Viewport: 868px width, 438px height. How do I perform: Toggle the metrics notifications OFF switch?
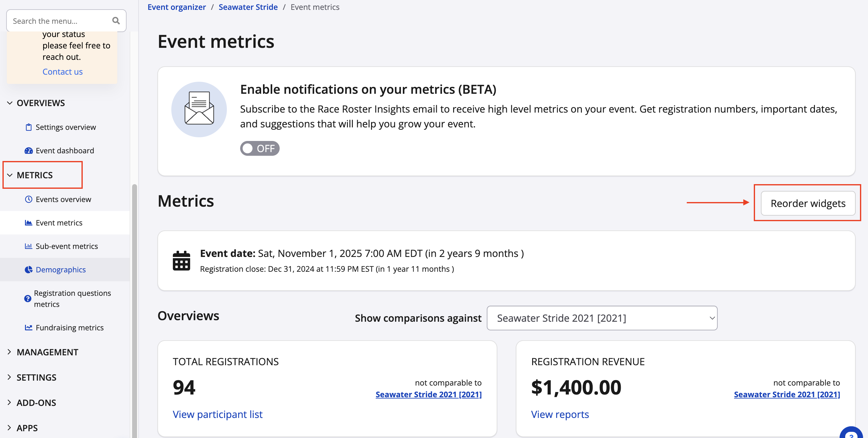260,148
